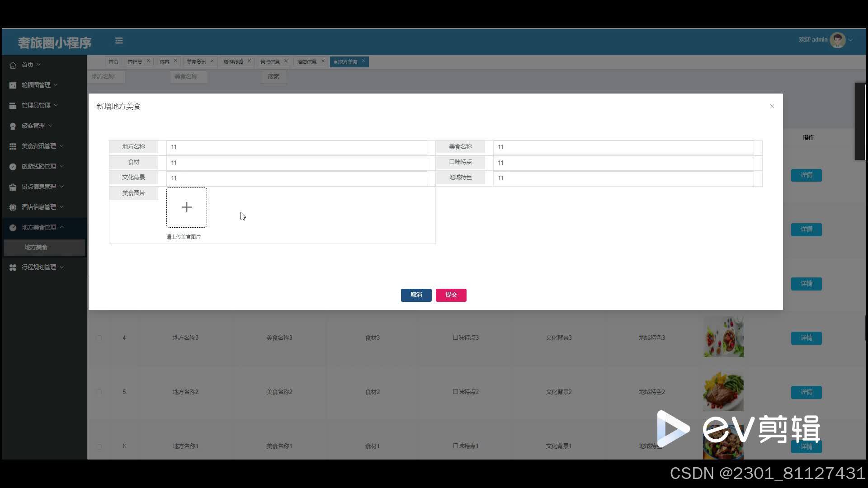Expand the 旅游线路管理 sidebar menu

(x=39, y=166)
